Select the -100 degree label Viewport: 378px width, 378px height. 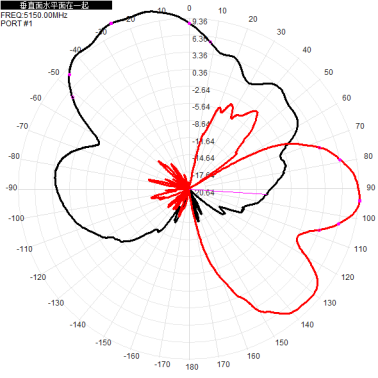click(x=16, y=218)
